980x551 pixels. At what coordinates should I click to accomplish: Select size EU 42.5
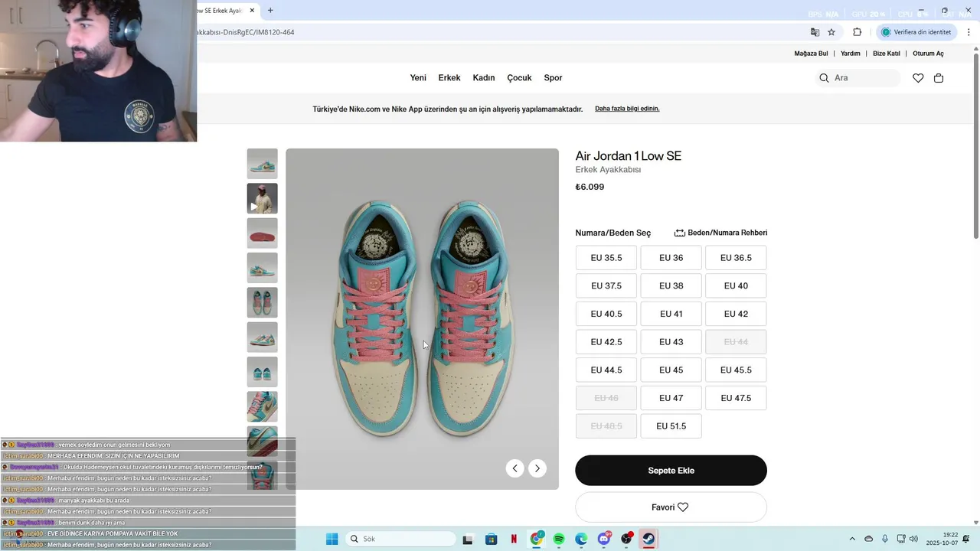click(x=606, y=342)
